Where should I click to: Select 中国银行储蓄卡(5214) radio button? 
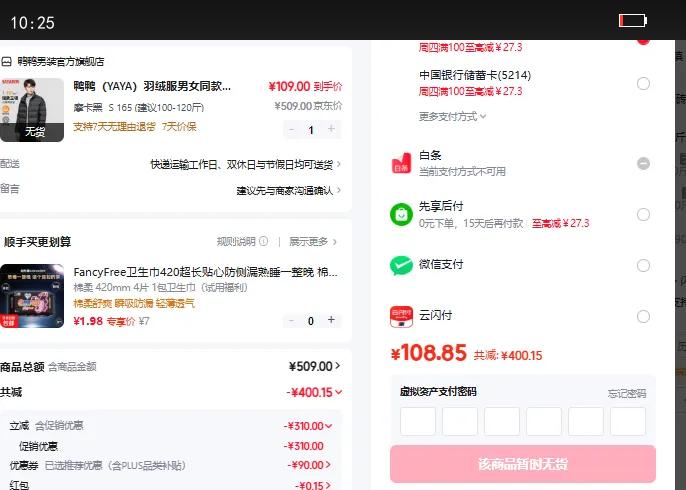pos(643,83)
